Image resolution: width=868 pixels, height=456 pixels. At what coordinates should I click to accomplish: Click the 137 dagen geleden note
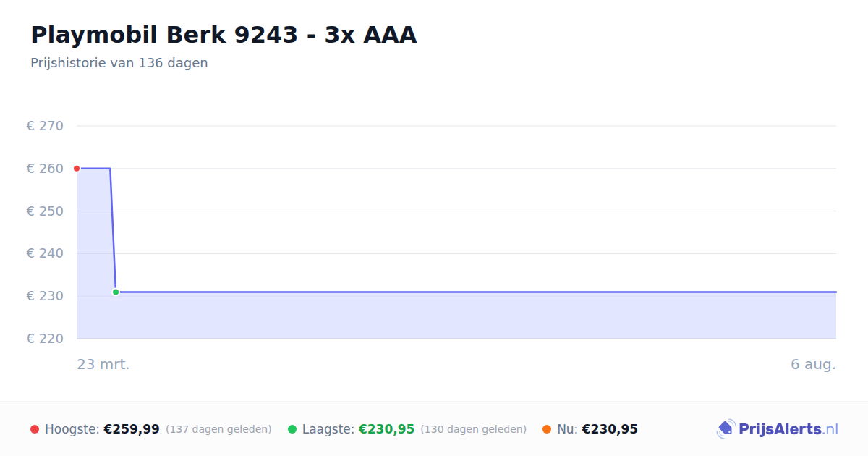(x=218, y=429)
